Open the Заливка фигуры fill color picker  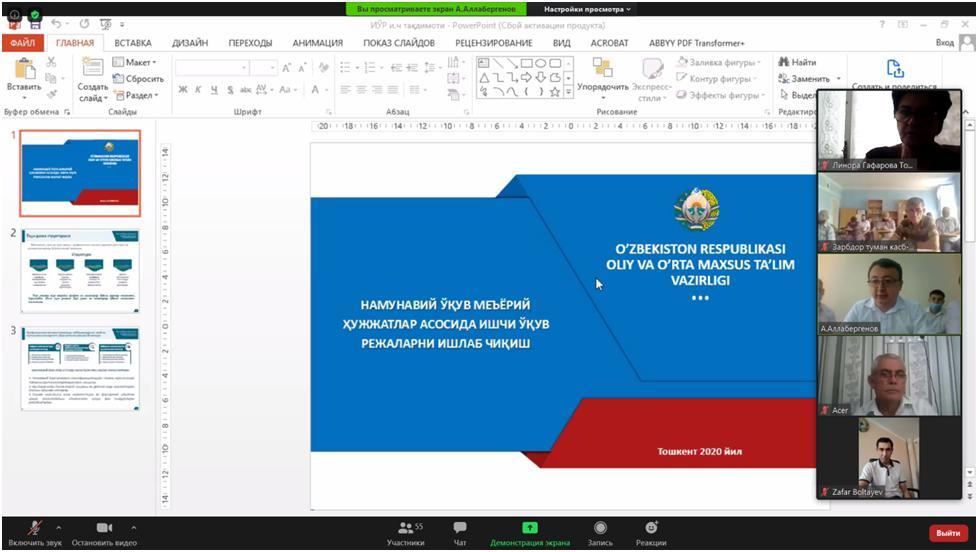click(x=719, y=62)
